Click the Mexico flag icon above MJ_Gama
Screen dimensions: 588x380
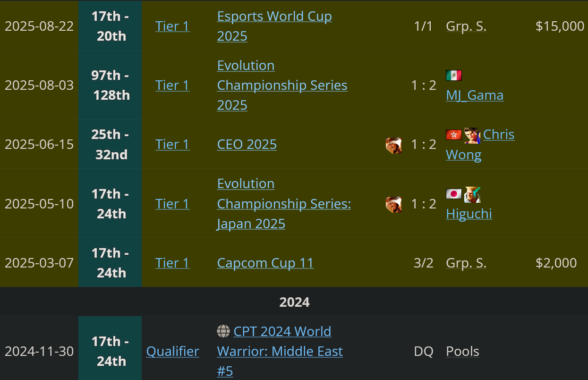pyautogui.click(x=454, y=76)
